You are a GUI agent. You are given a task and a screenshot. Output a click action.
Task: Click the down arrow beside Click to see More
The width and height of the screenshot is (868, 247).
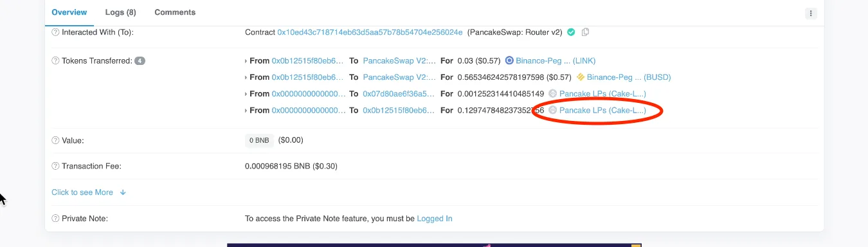pos(123,192)
